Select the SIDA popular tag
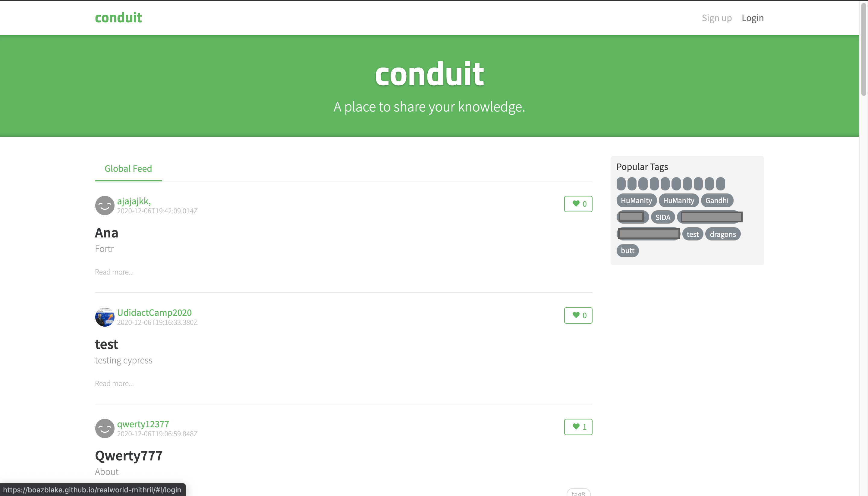 coord(662,217)
